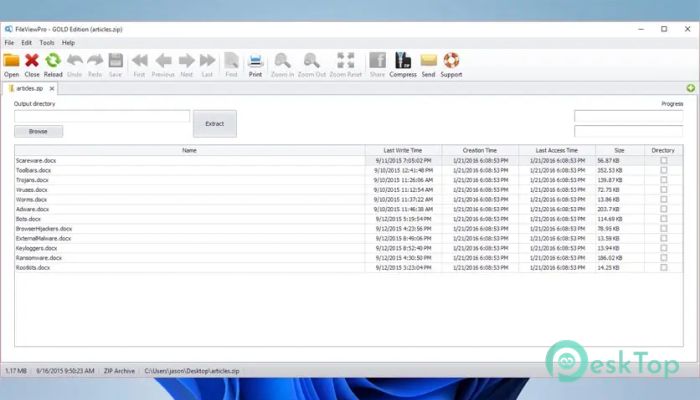The height and width of the screenshot is (400, 700).
Task: Reload the file with the green arrows icon
Action: (53, 60)
